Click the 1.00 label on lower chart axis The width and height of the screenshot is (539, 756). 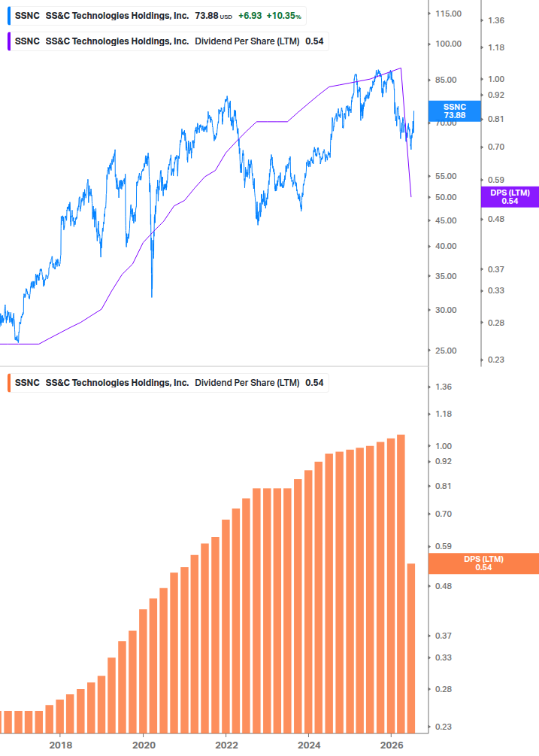[x=444, y=446]
